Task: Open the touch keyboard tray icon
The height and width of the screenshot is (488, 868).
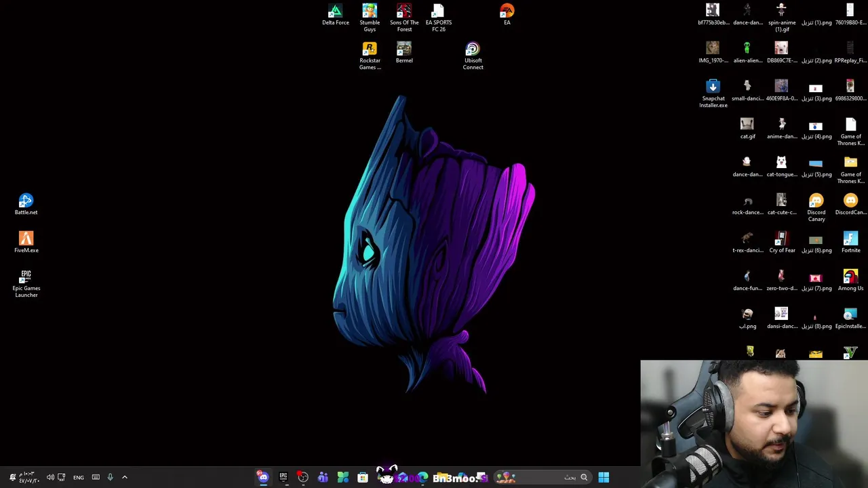Action: tap(96, 477)
